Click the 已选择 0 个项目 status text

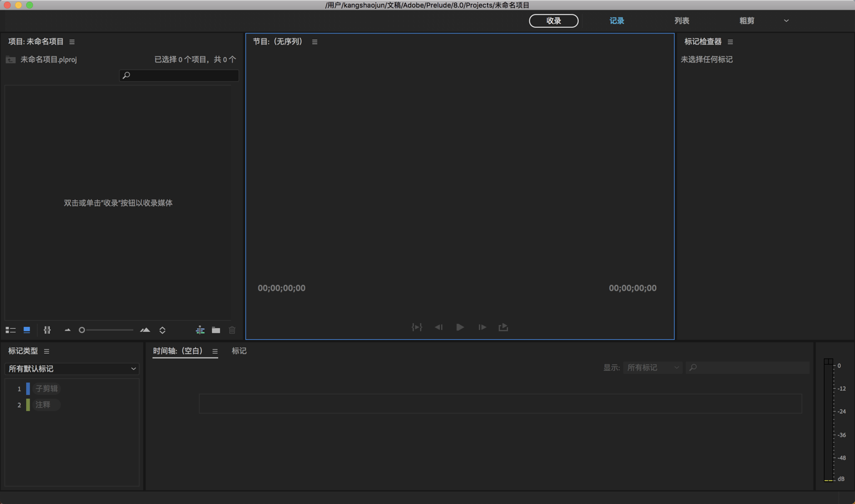(195, 59)
